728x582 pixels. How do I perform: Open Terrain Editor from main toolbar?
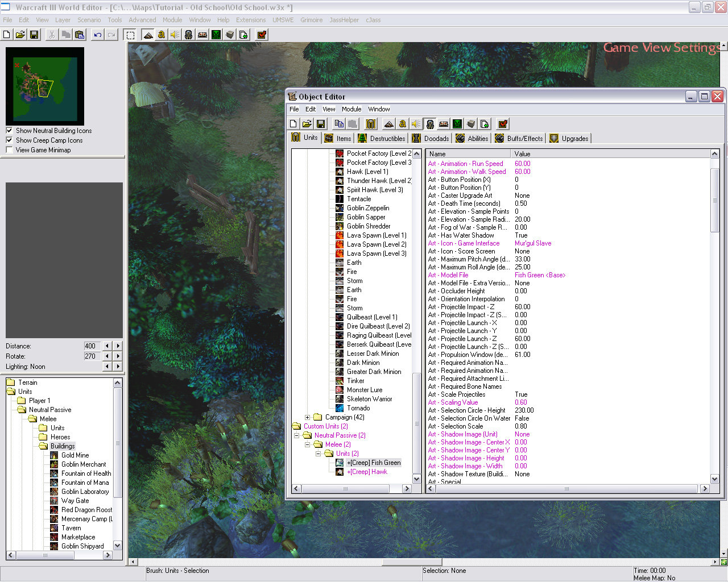click(x=148, y=35)
